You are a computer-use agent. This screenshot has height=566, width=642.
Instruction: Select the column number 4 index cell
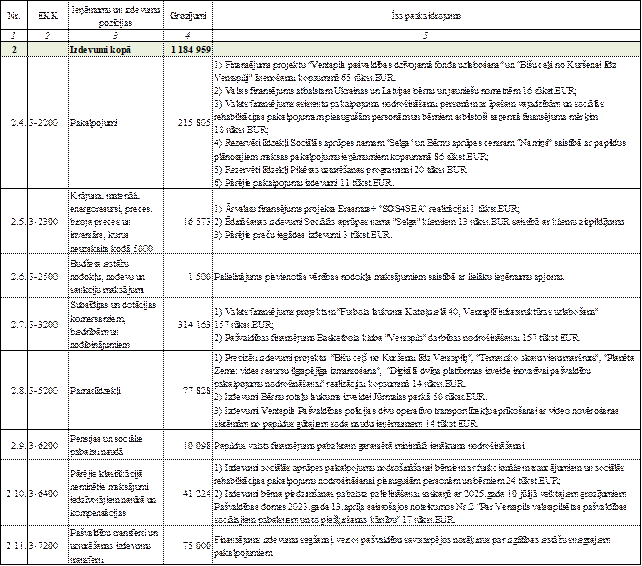coord(188,35)
